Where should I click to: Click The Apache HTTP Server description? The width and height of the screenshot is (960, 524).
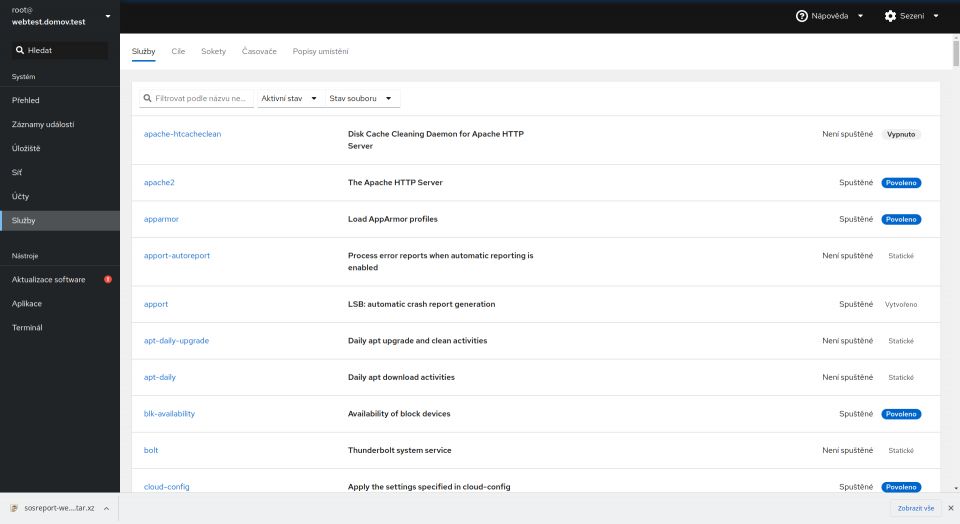395,182
